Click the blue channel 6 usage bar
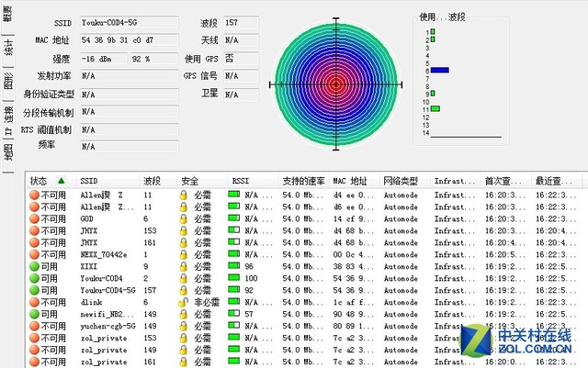Image resolution: width=588 pixels, height=368 pixels. tap(440, 70)
